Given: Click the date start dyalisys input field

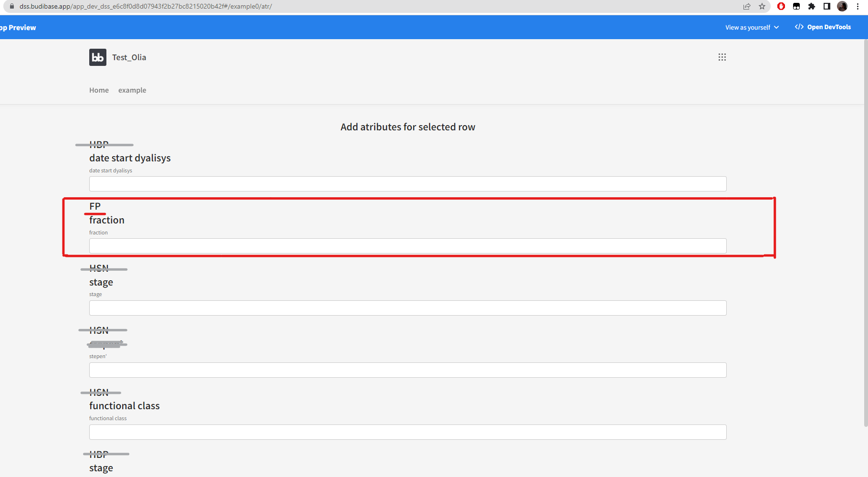Looking at the screenshot, I should (408, 183).
